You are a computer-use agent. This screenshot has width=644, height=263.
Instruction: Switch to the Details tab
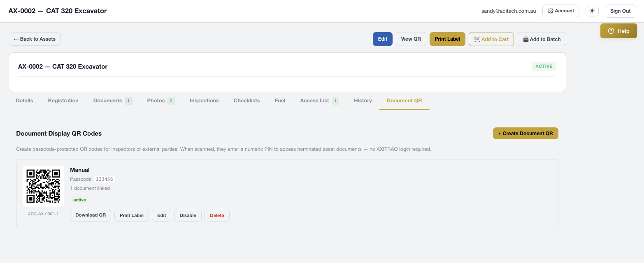[24, 100]
